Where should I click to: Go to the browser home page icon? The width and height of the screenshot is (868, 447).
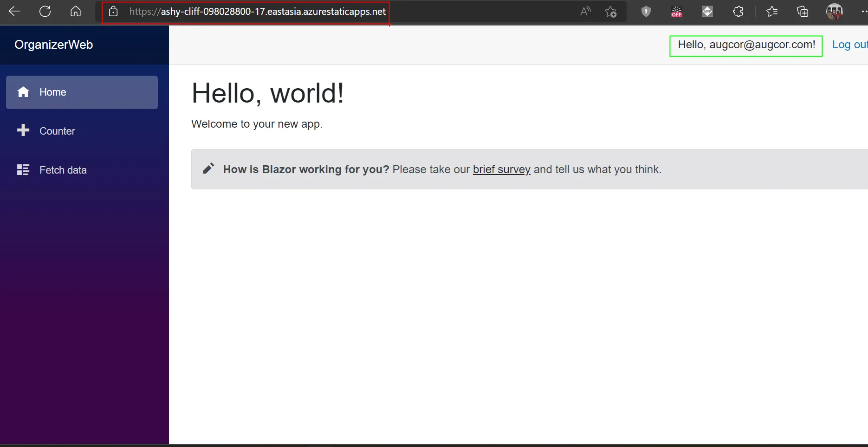pyautogui.click(x=76, y=12)
